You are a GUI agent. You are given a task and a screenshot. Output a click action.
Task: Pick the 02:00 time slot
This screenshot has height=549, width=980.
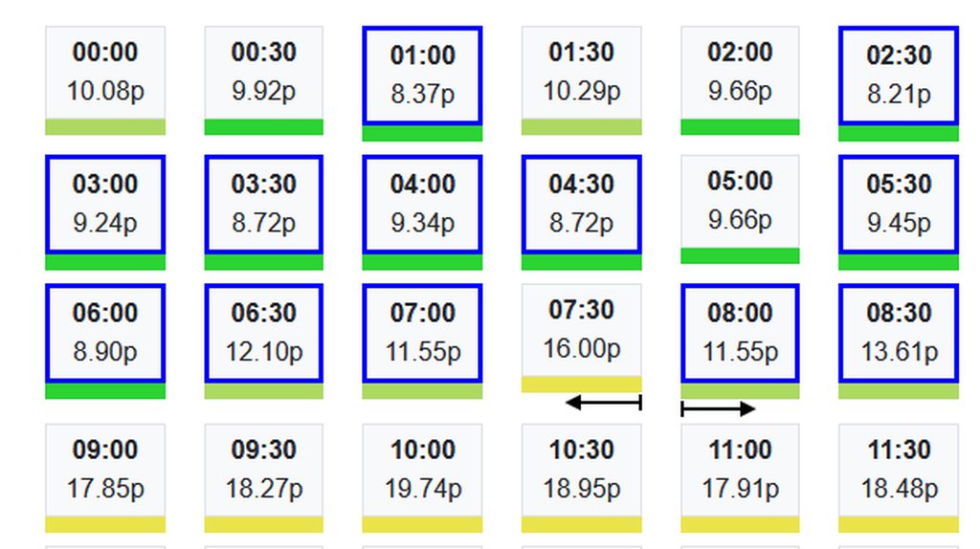pyautogui.click(x=740, y=73)
